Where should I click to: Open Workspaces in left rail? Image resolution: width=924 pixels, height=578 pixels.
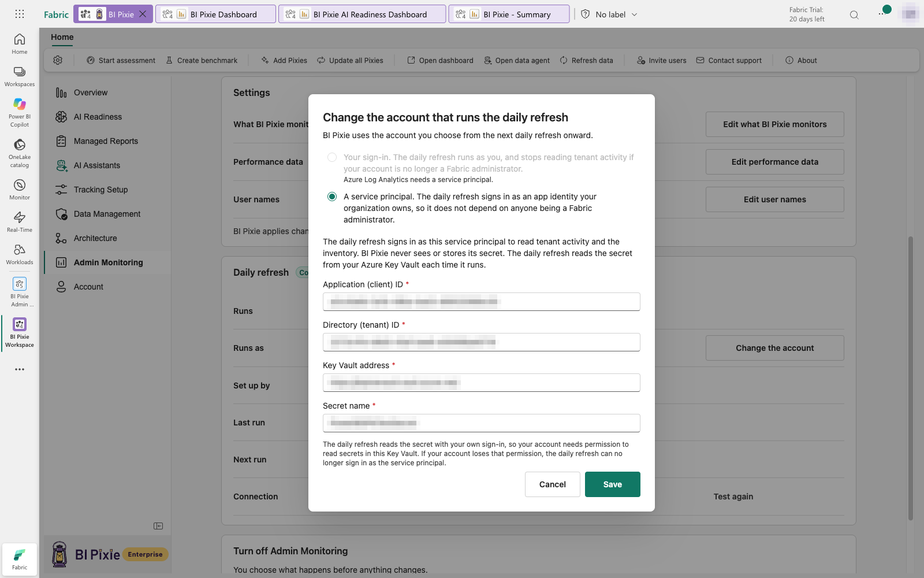click(x=20, y=76)
